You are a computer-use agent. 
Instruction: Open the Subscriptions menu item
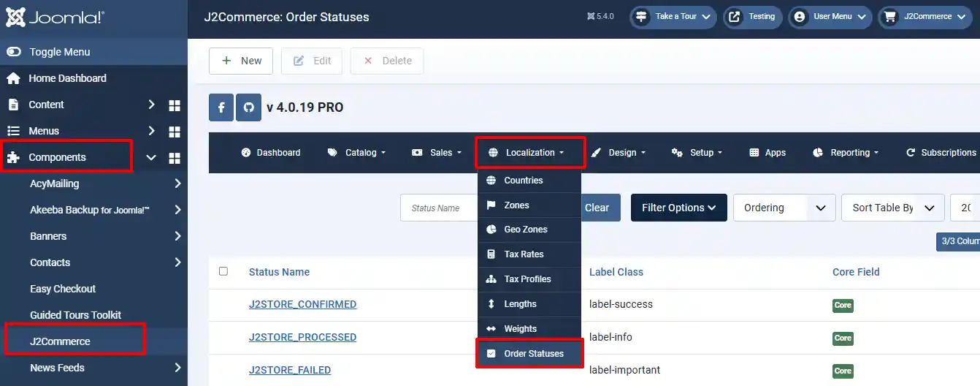pos(941,153)
